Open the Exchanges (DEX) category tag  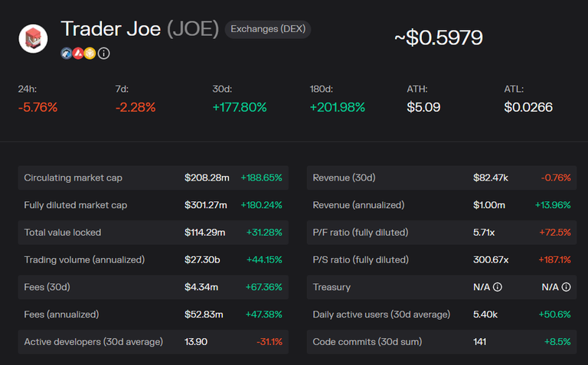click(x=267, y=30)
